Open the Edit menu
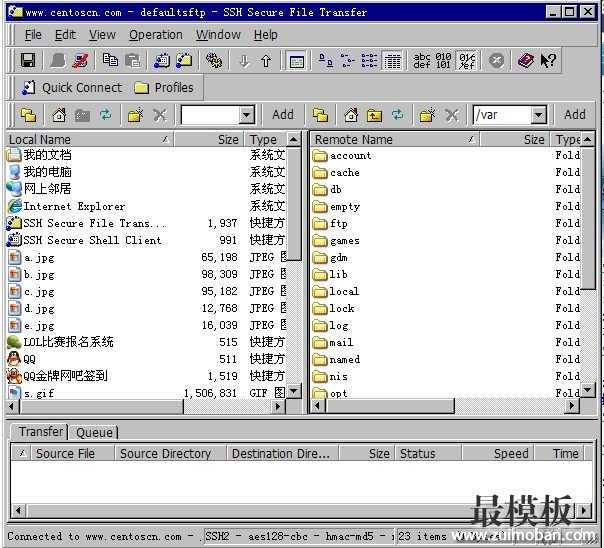This screenshot has width=604, height=548. 65,35
